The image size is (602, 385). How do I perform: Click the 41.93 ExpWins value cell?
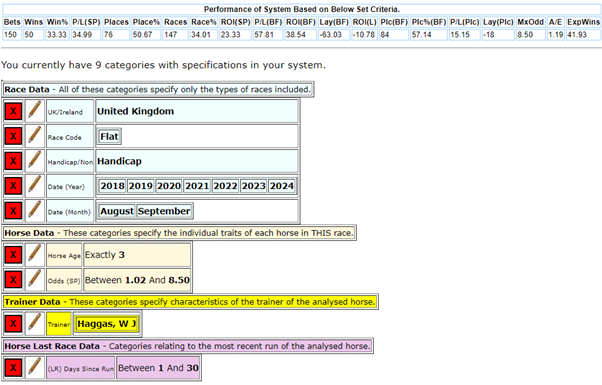point(583,35)
